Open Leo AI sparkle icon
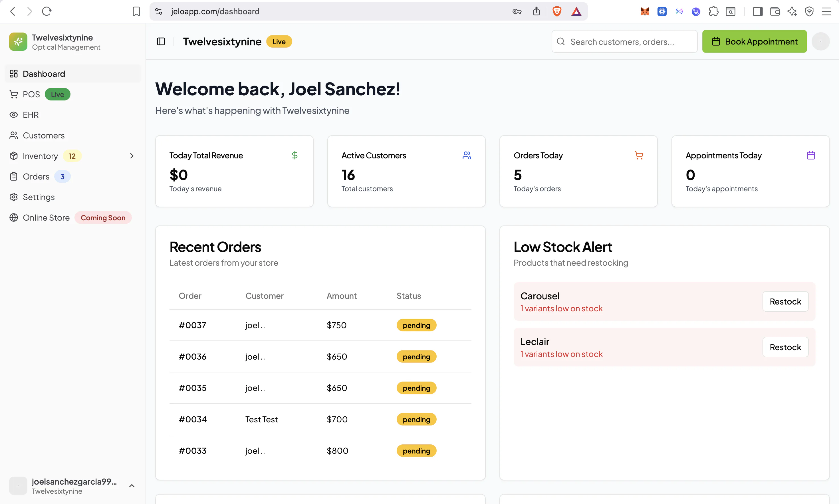Screen dimensions: 839x504 pos(792,11)
